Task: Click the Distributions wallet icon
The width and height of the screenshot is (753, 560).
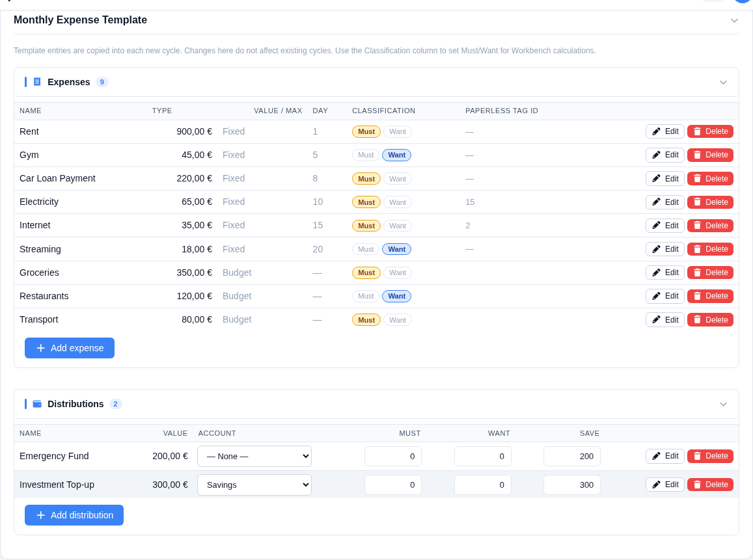Action: [37, 404]
